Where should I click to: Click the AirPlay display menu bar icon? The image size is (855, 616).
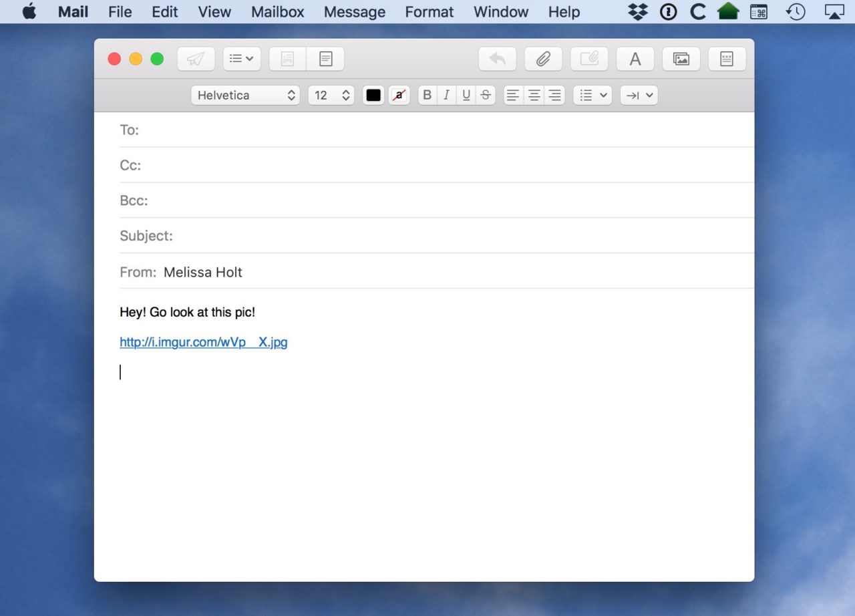click(834, 11)
